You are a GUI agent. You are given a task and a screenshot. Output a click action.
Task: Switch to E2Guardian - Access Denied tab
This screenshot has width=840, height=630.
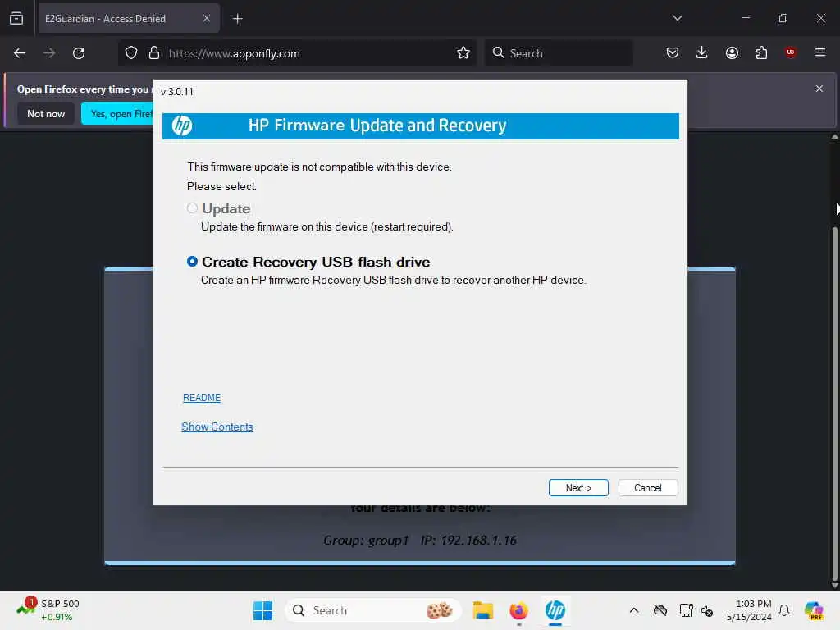click(x=129, y=19)
